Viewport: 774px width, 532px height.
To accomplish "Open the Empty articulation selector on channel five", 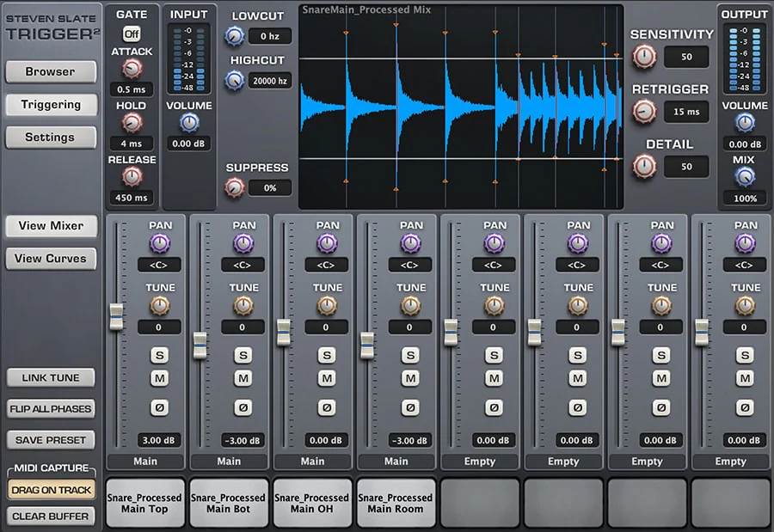I will [x=480, y=462].
